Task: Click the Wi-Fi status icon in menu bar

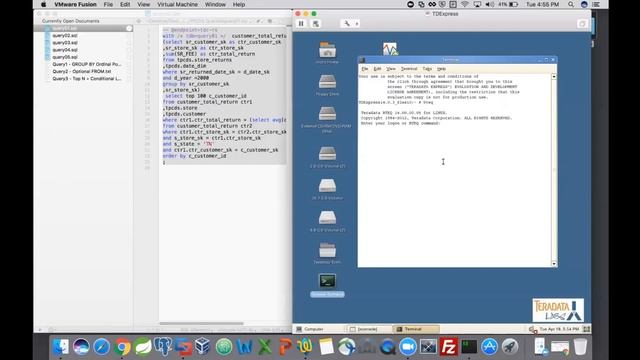Action: (464, 4)
